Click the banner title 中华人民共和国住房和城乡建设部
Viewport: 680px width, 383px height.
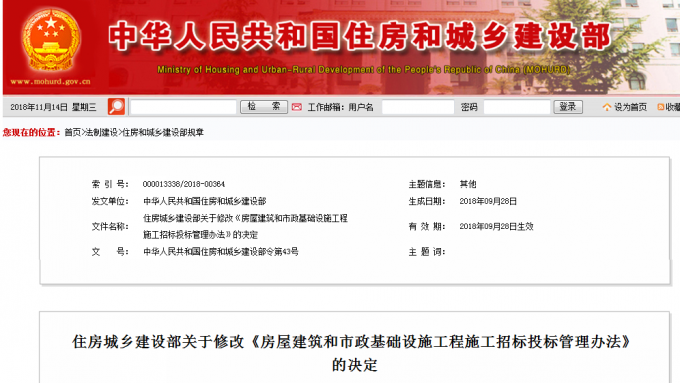click(x=360, y=36)
